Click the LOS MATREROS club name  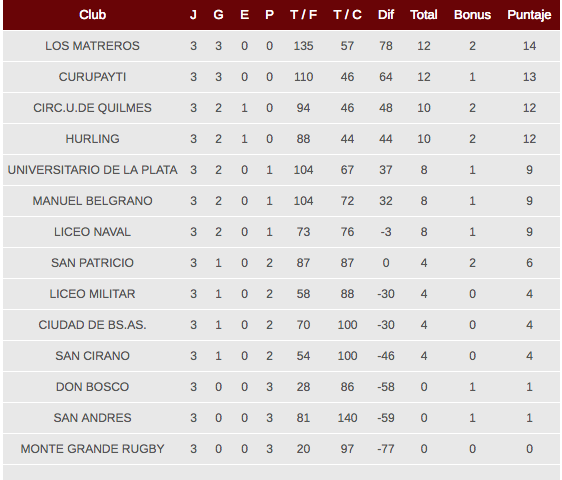92,46
